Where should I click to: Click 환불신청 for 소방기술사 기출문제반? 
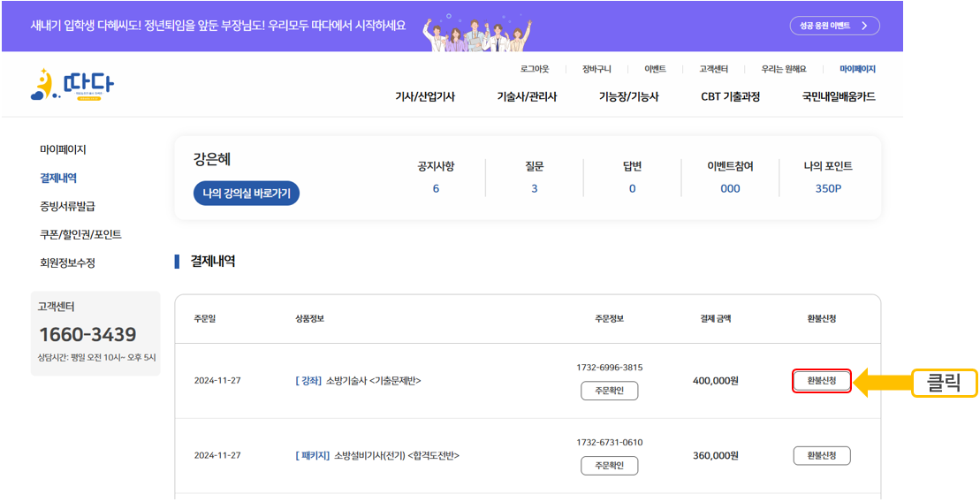coord(822,380)
